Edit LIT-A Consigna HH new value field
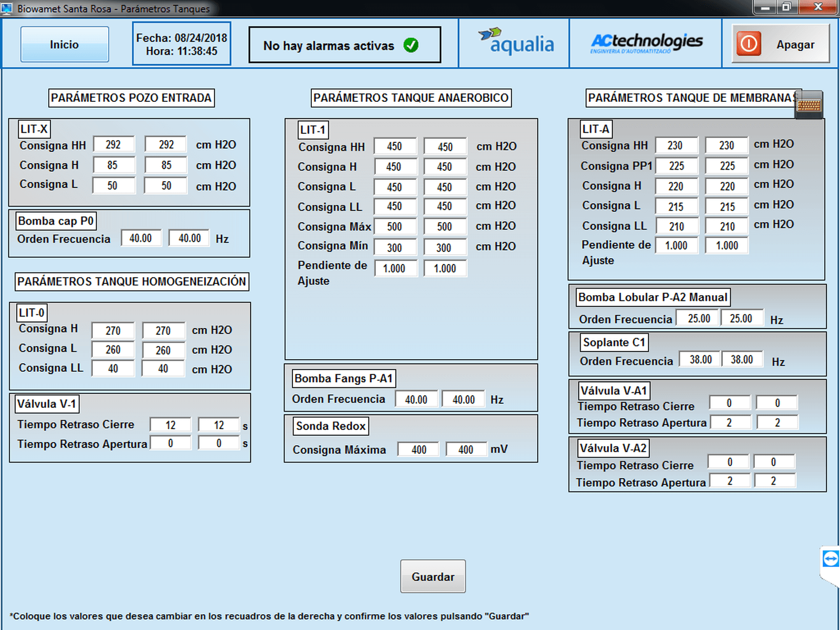The width and height of the screenshot is (840, 630). (727, 145)
